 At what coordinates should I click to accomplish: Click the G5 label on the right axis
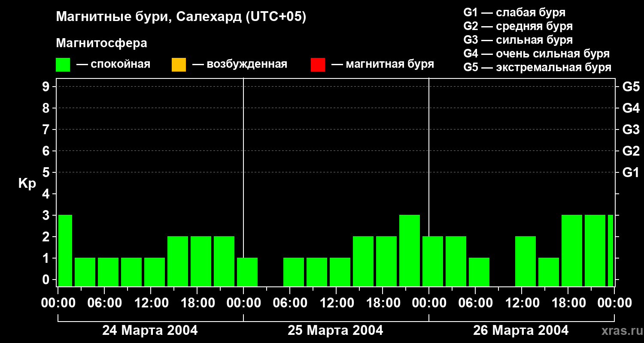[x=631, y=87]
